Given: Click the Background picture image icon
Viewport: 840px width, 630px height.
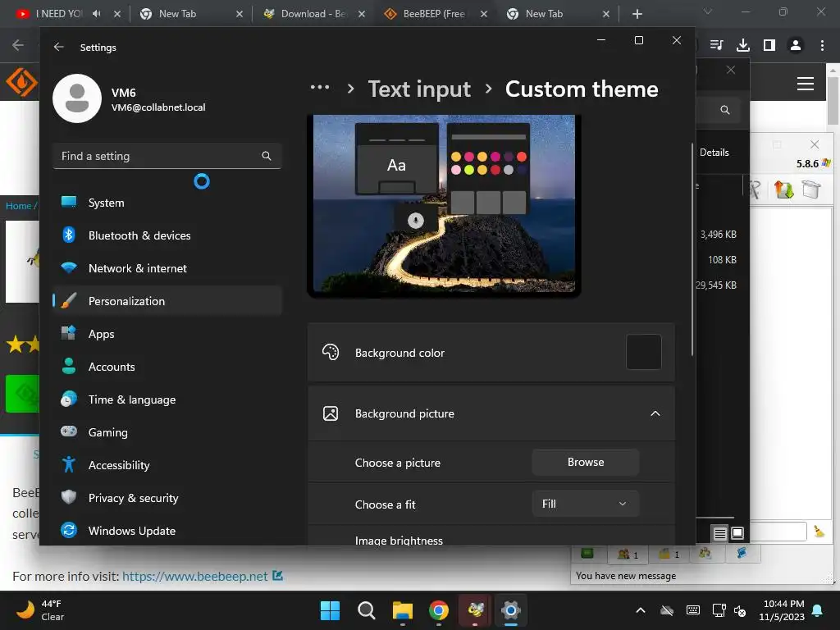Looking at the screenshot, I should pyautogui.click(x=331, y=413).
